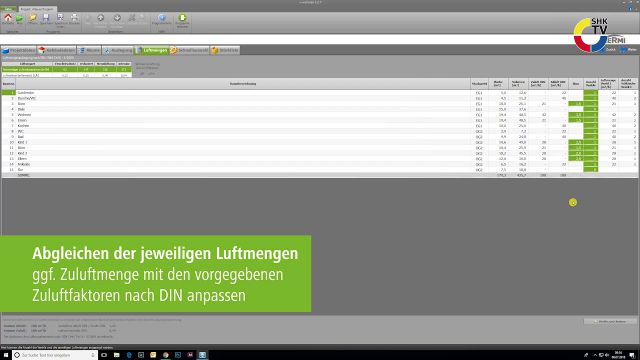The height and width of the screenshot is (360, 640).
Task: Click the printer Print icon
Action: (x=74, y=17)
